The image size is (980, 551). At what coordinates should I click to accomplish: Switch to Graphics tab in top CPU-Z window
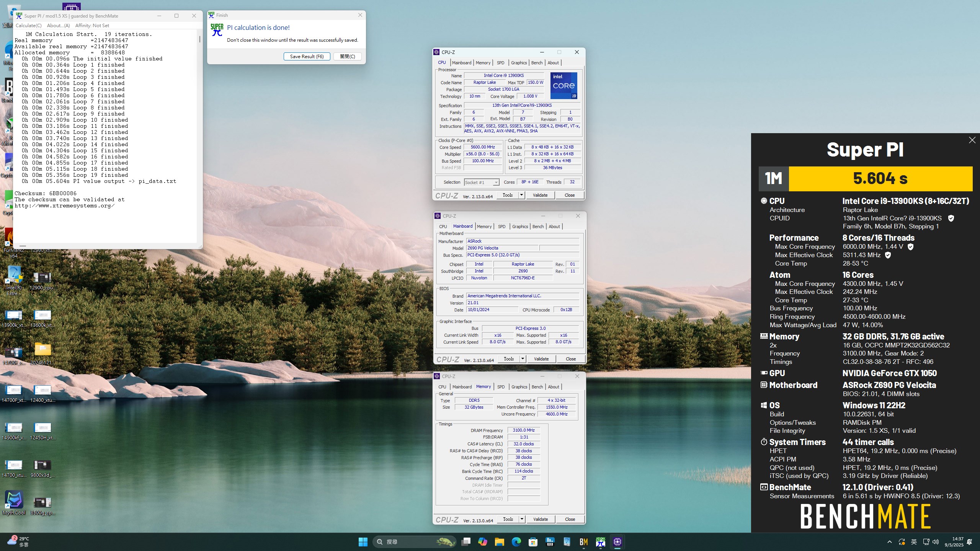point(519,63)
